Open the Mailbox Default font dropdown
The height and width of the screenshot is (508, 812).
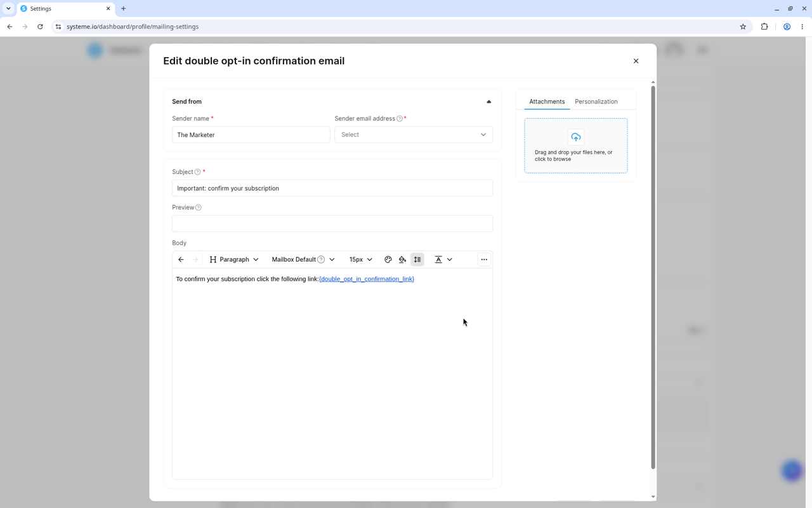(x=303, y=260)
